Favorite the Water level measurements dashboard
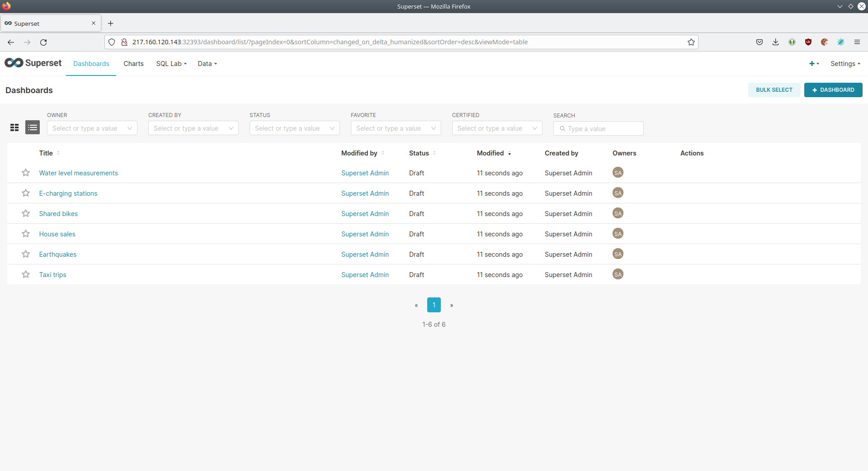This screenshot has height=471, width=868. click(26, 173)
